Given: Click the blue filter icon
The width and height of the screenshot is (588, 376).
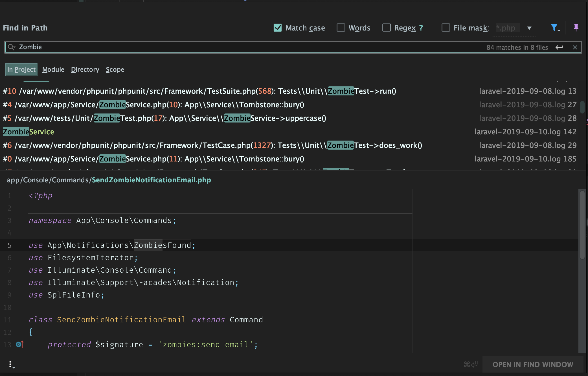Looking at the screenshot, I should 554,28.
